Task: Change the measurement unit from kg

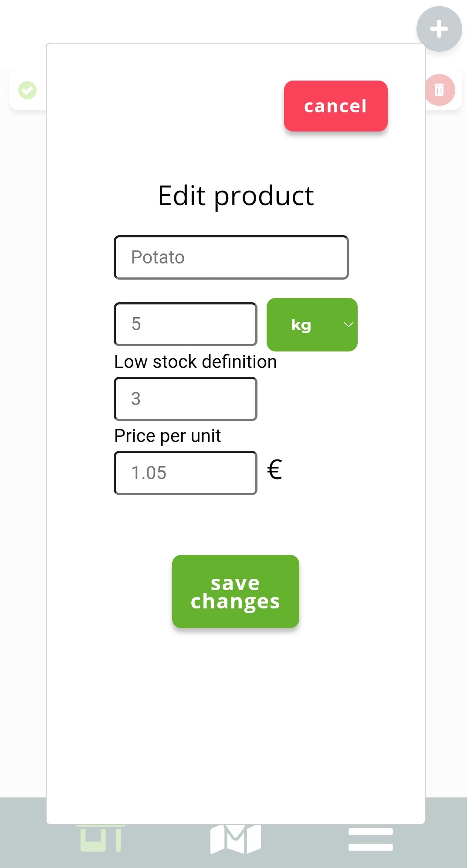Action: 312,324
